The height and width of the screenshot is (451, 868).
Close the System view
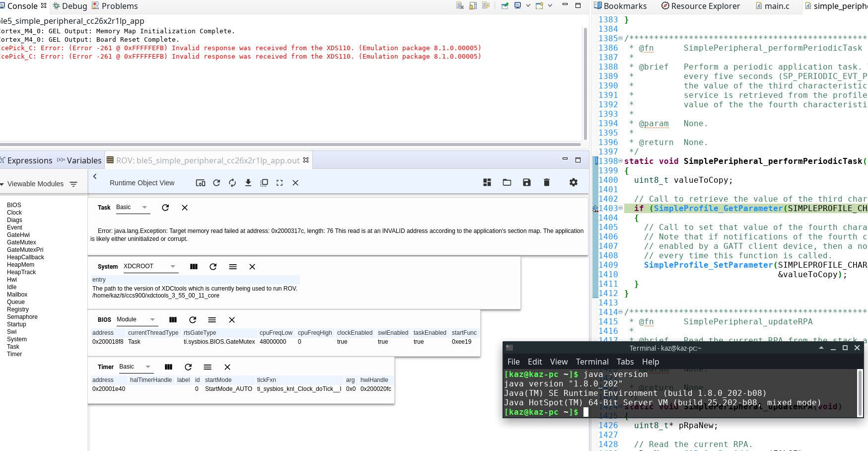(252, 267)
